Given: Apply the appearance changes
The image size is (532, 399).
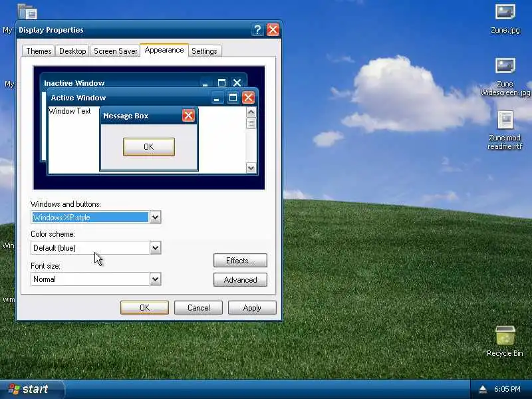Looking at the screenshot, I should pos(252,308).
